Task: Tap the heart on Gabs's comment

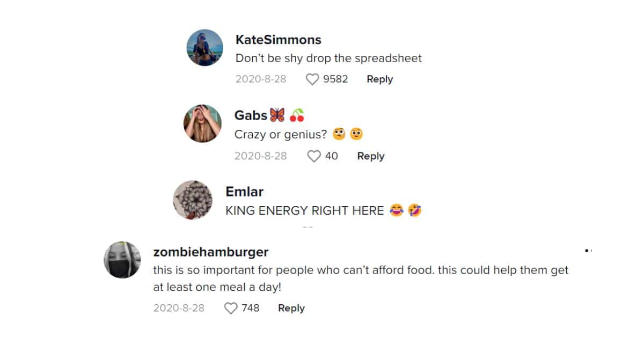Action: click(313, 156)
